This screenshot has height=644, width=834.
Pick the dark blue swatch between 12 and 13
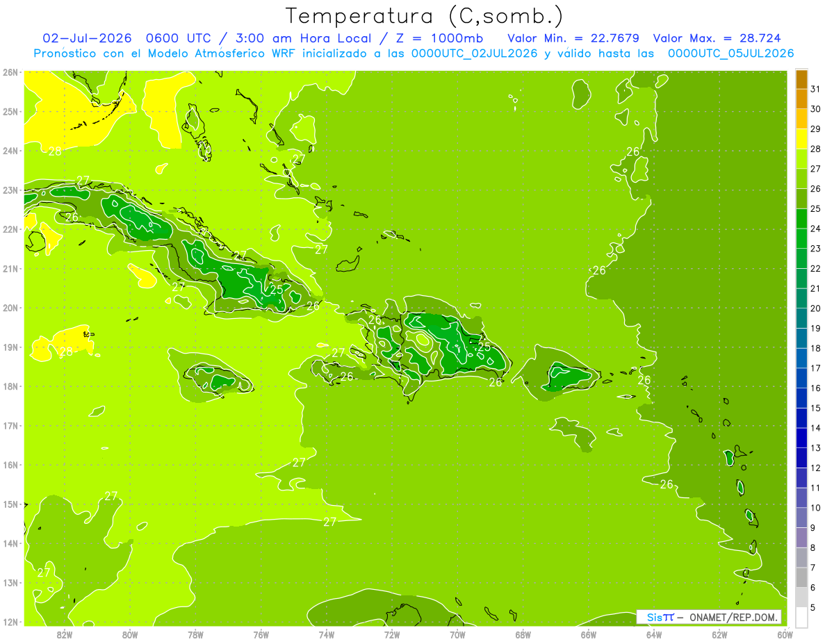[801, 458]
